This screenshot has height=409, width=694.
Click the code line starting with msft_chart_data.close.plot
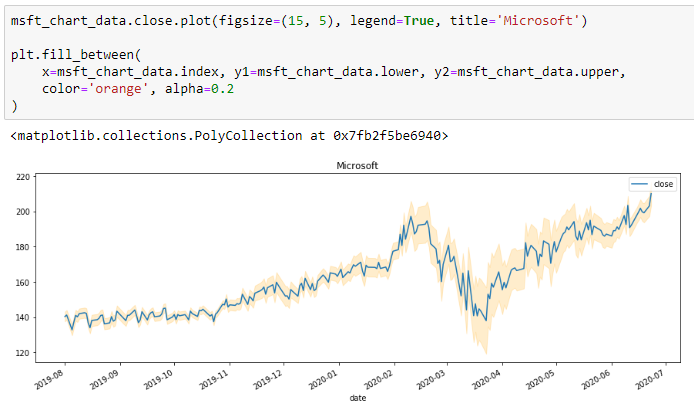point(299,21)
